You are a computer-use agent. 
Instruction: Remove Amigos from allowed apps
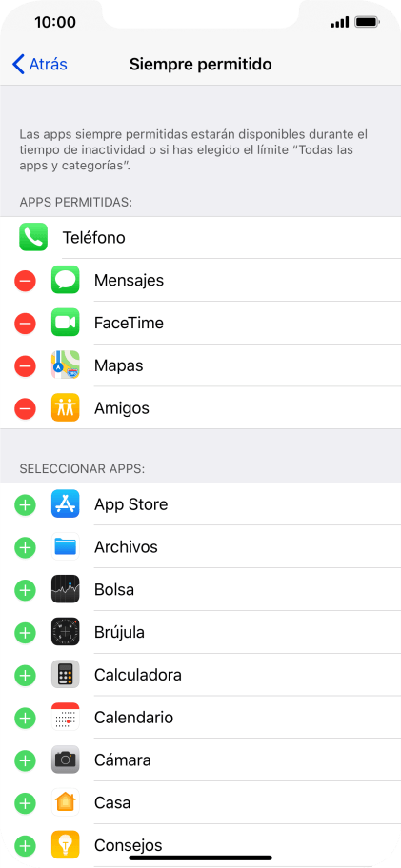(x=25, y=408)
